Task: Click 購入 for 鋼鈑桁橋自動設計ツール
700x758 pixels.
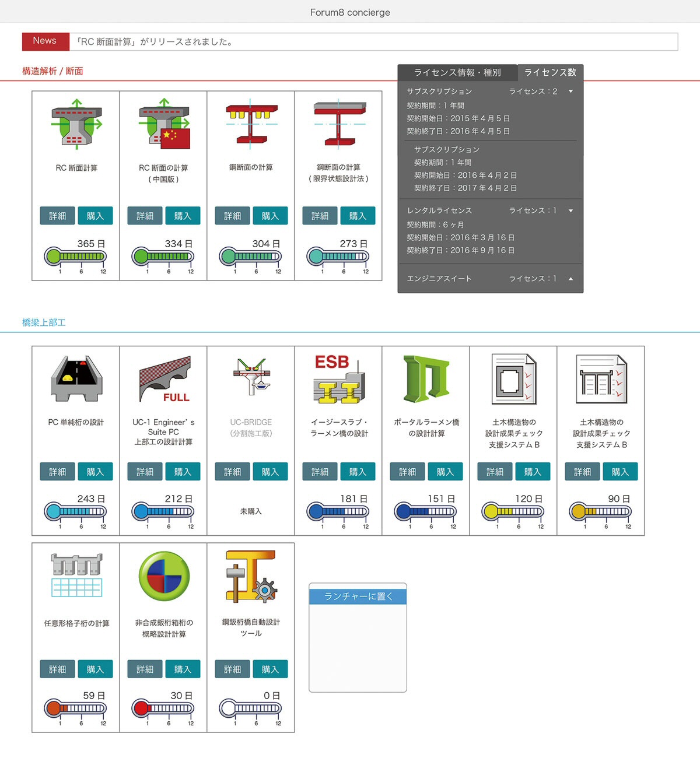Action: (270, 669)
